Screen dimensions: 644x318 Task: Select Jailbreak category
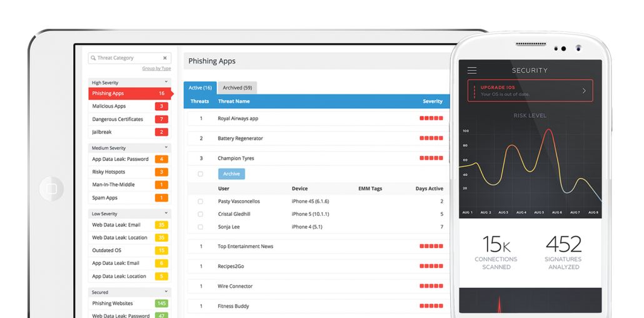tap(129, 132)
